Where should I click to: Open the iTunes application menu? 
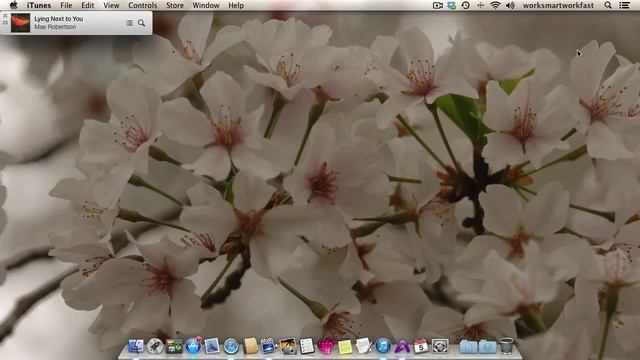point(39,5)
